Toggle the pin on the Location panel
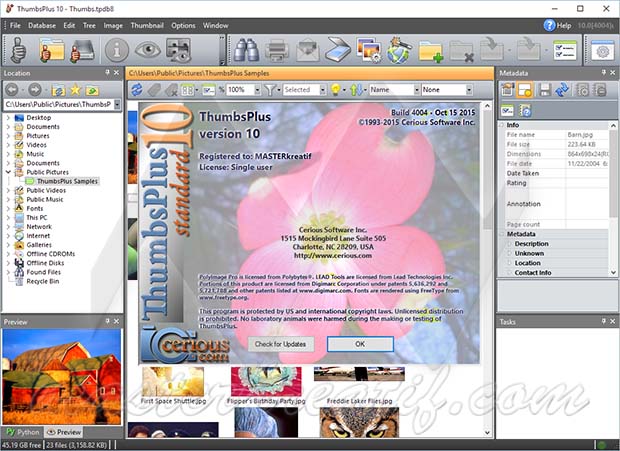This screenshot has width=620, height=451. pos(107,72)
